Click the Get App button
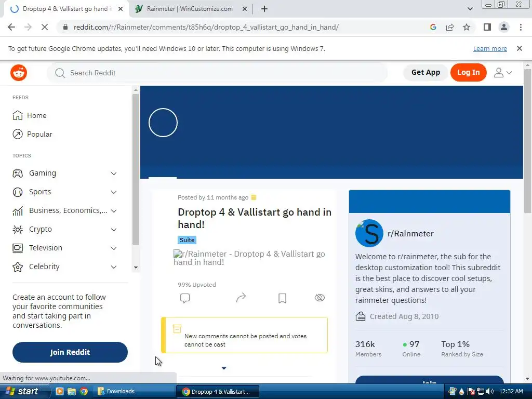This screenshot has height=399, width=532. point(426,72)
